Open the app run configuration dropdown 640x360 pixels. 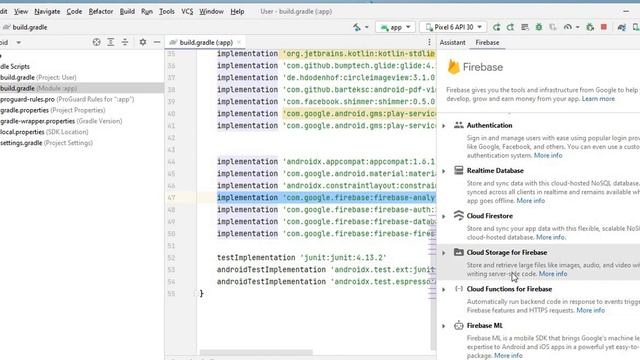pos(395,27)
